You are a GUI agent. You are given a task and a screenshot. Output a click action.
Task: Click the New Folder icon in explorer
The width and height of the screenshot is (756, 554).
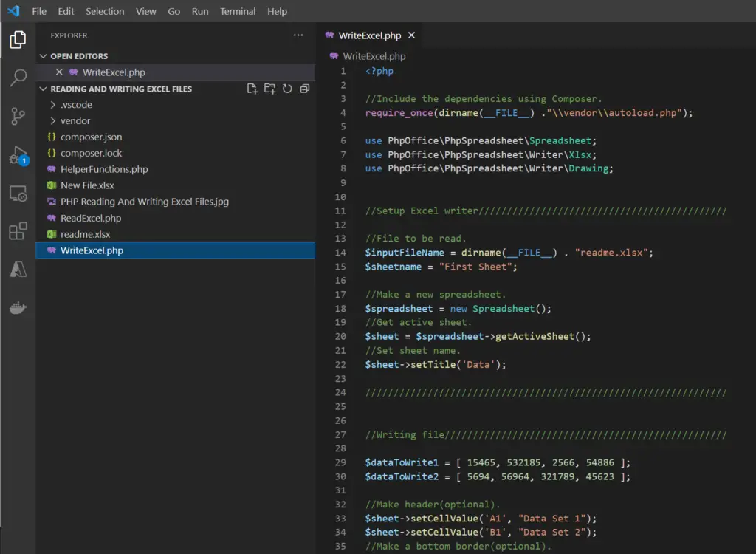click(x=270, y=89)
